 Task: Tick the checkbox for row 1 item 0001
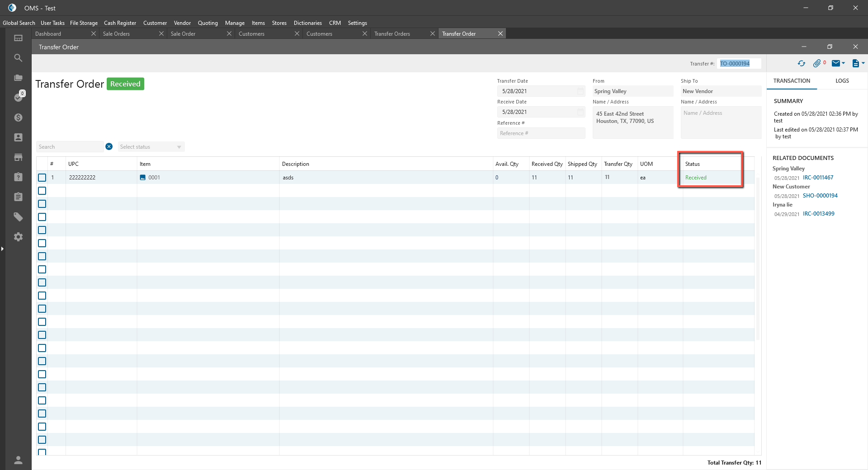click(x=42, y=178)
